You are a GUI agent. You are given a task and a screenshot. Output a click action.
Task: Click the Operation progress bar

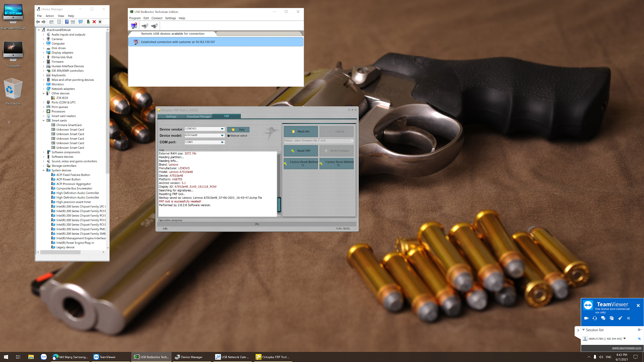pos(257,224)
